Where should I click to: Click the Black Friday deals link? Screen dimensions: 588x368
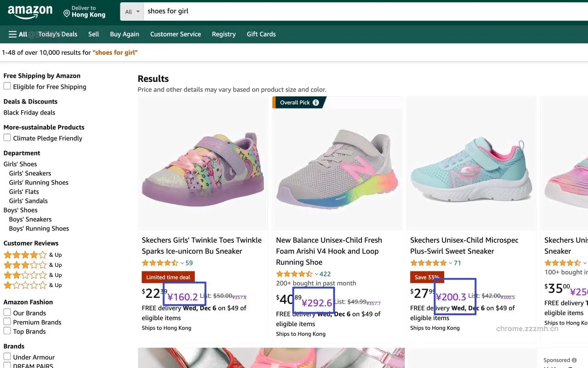click(29, 113)
